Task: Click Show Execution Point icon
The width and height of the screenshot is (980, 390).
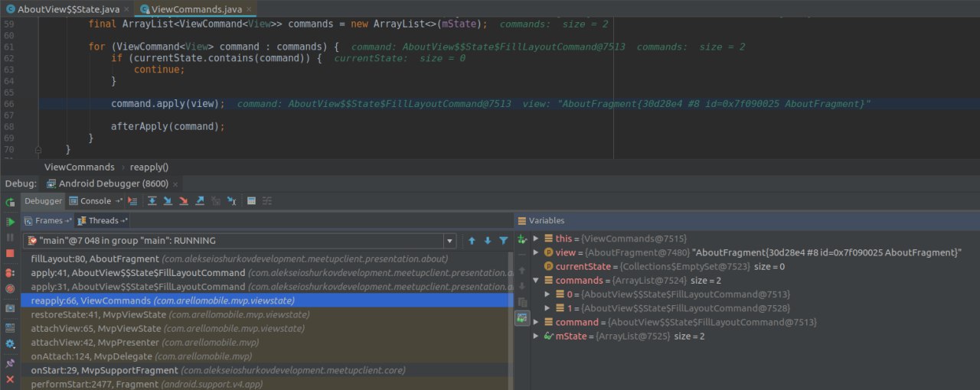Action: point(132,201)
